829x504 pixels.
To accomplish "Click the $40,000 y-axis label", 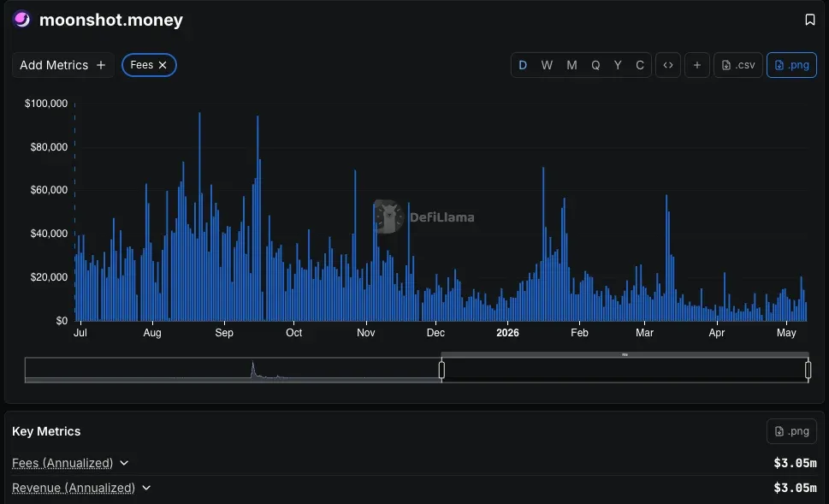I will [x=49, y=234].
